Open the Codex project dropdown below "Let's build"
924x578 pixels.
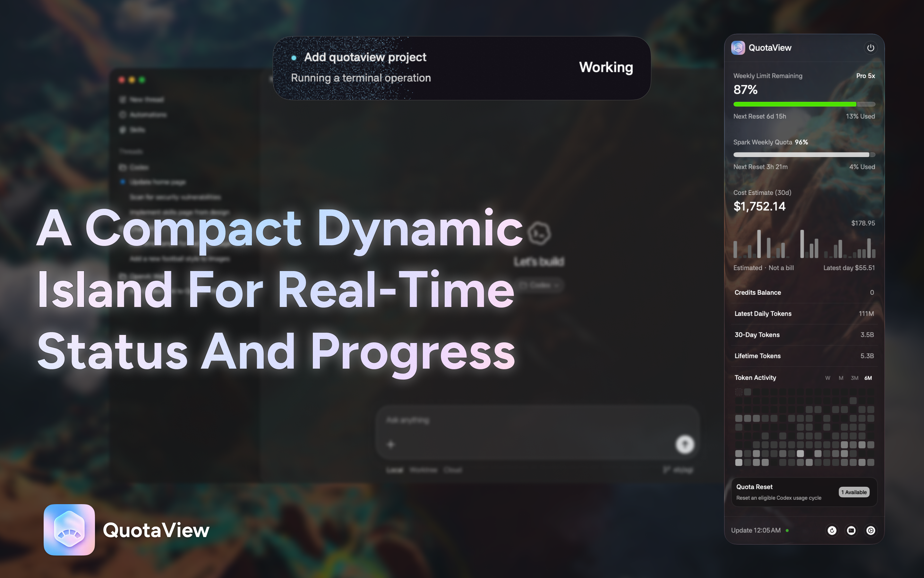pyautogui.click(x=540, y=285)
